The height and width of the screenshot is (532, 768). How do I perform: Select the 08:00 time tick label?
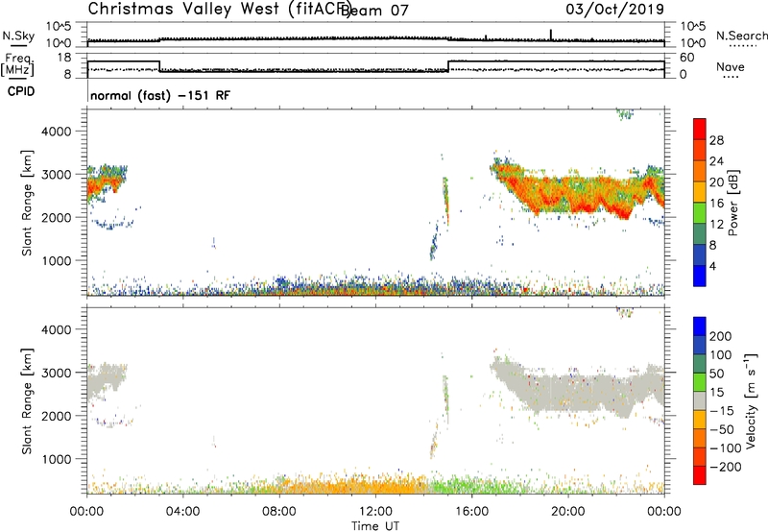click(278, 512)
